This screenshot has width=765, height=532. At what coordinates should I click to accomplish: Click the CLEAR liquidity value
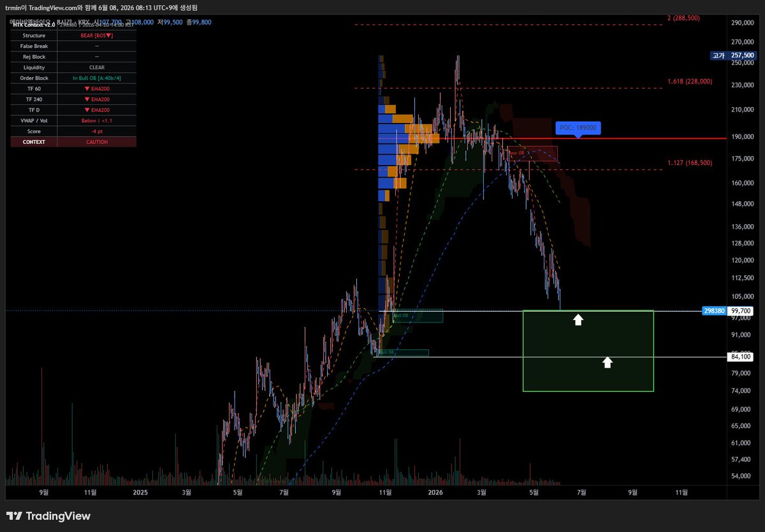pos(97,68)
